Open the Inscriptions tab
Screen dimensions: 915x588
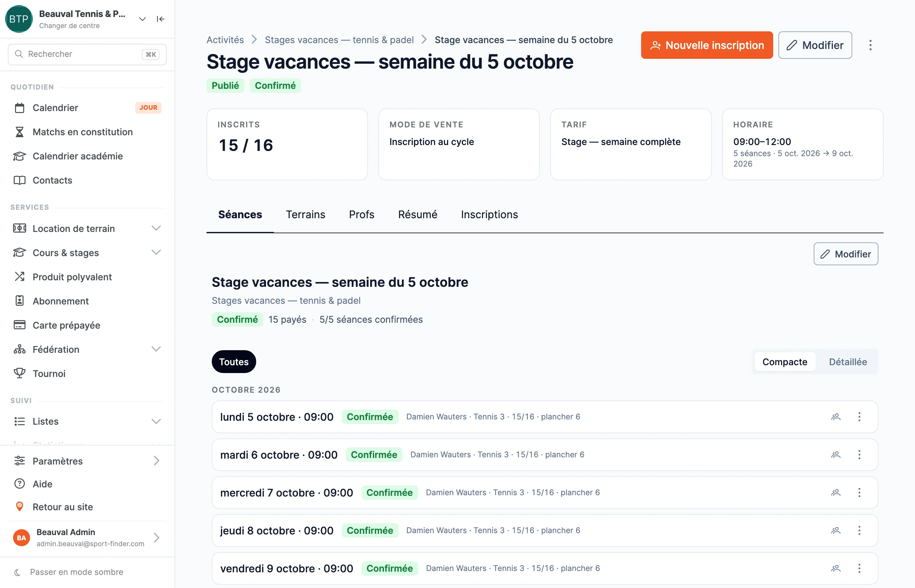[x=489, y=215]
